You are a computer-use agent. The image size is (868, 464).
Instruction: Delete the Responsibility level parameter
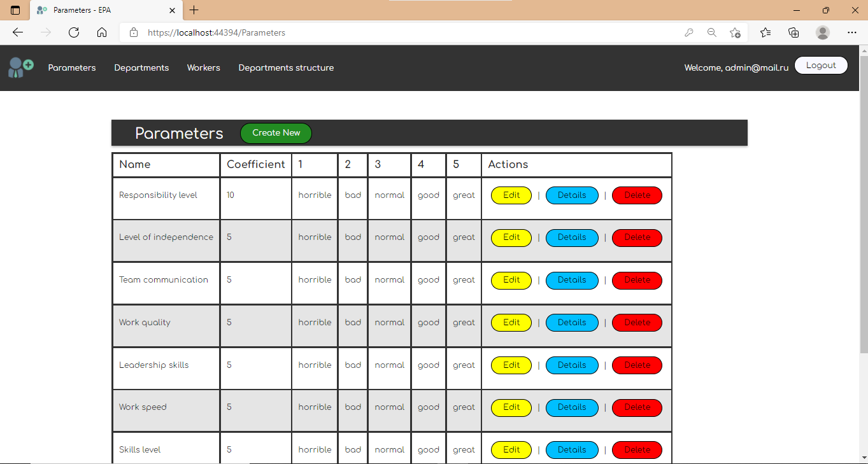(637, 195)
